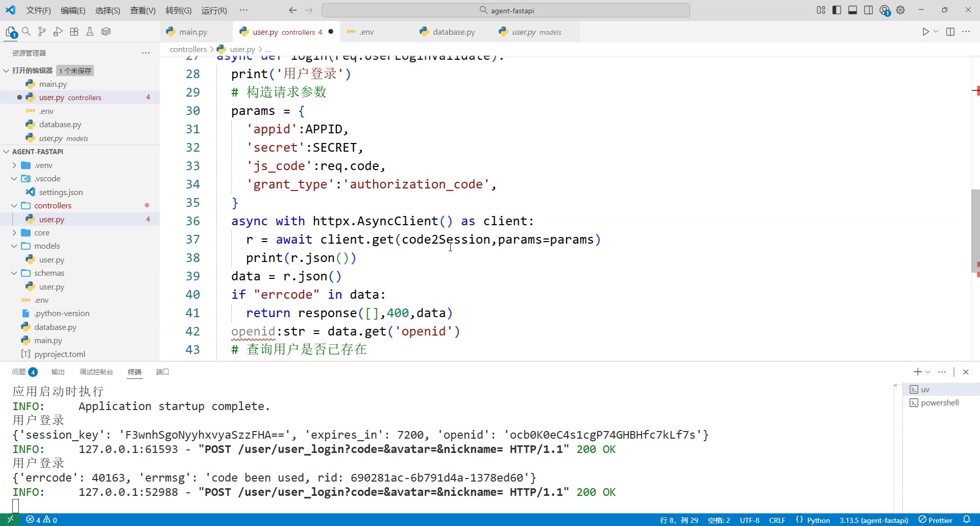The image size is (980, 526).
Task: Collapse the controllers folder
Action: point(14,206)
